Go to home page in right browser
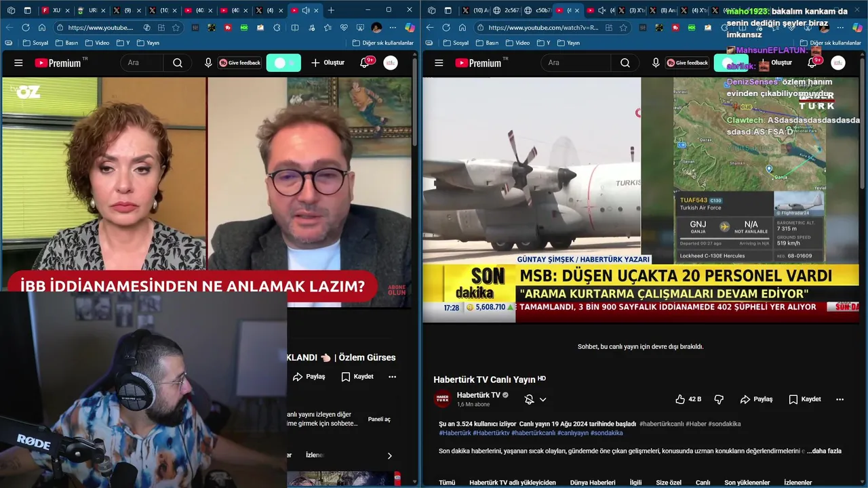 point(462,28)
